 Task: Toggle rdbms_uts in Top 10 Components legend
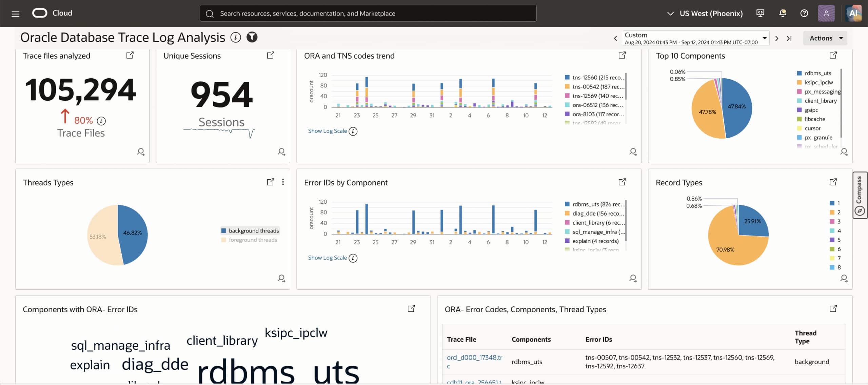814,73
